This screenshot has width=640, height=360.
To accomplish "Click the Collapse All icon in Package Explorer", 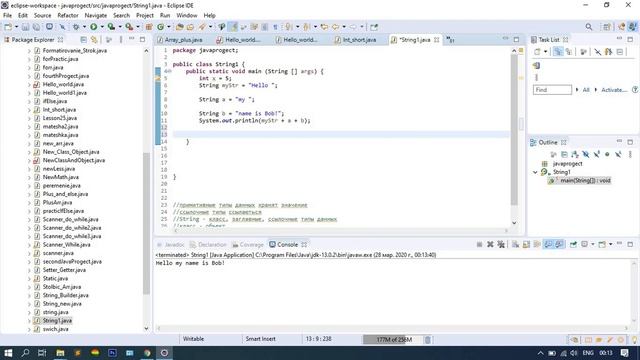I will click(83, 40).
